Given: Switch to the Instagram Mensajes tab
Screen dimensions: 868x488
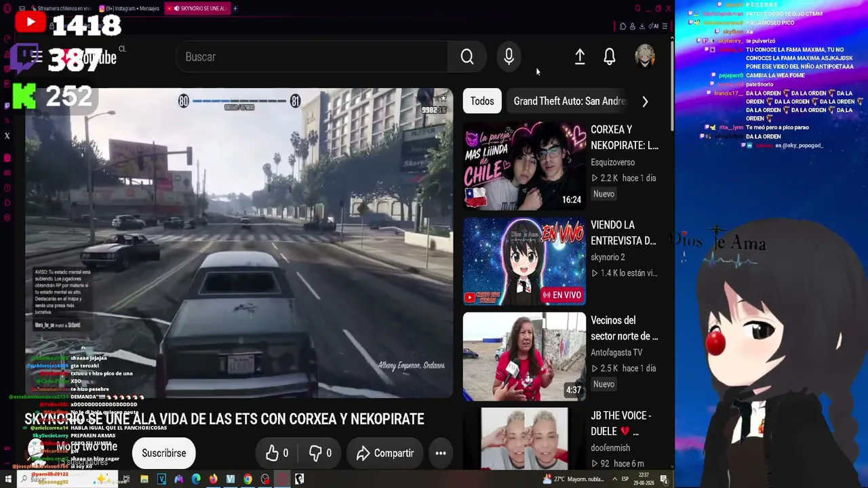Looking at the screenshot, I should [130, 9].
